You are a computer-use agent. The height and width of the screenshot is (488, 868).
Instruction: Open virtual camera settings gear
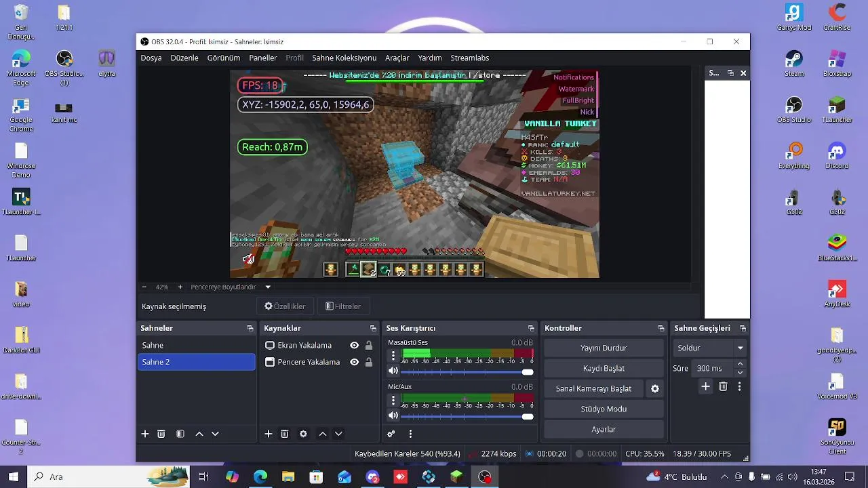(x=655, y=388)
